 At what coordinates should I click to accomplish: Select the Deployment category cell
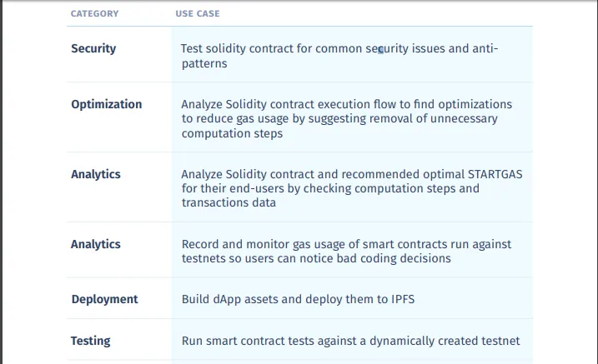coord(104,299)
